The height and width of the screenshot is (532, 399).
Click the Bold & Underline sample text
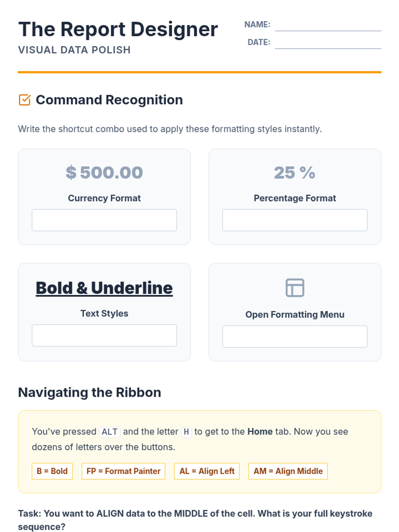104,288
